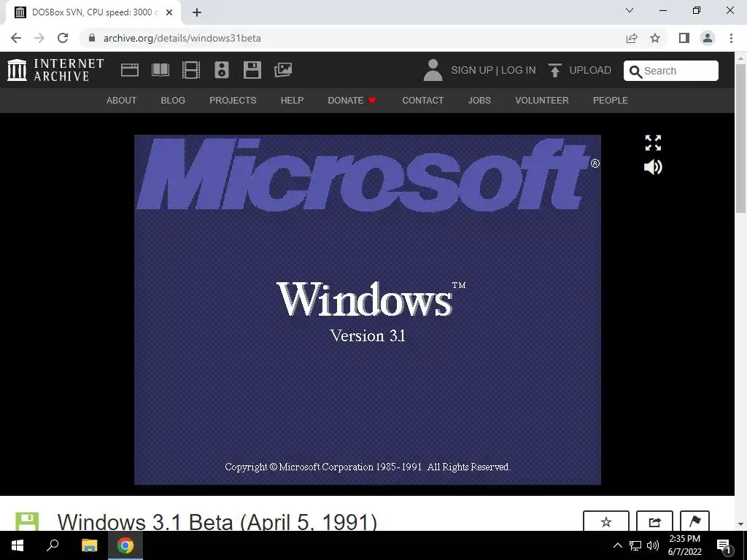Open the Windows Start menu
747x560 pixels.
click(18, 545)
